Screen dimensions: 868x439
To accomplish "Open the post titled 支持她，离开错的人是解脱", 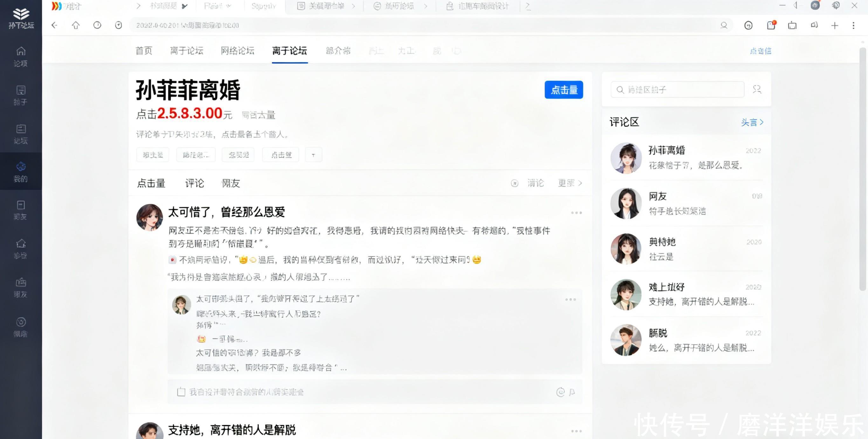I will tap(232, 430).
